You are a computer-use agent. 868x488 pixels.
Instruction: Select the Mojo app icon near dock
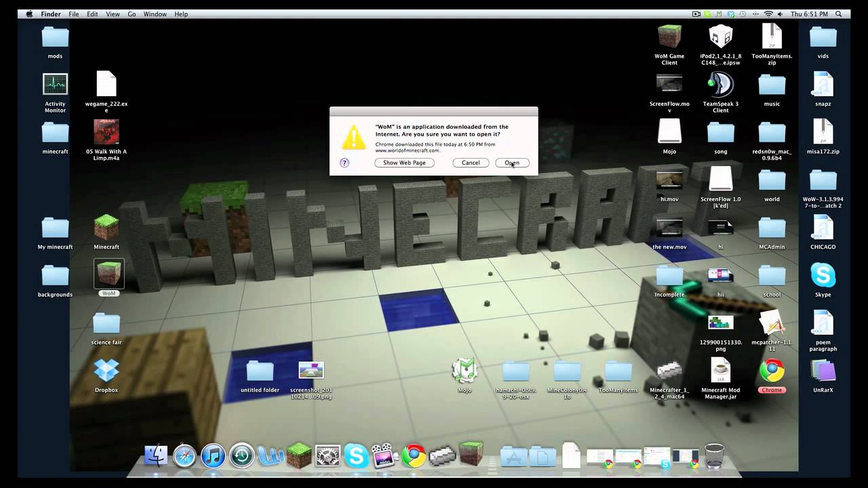(x=465, y=371)
